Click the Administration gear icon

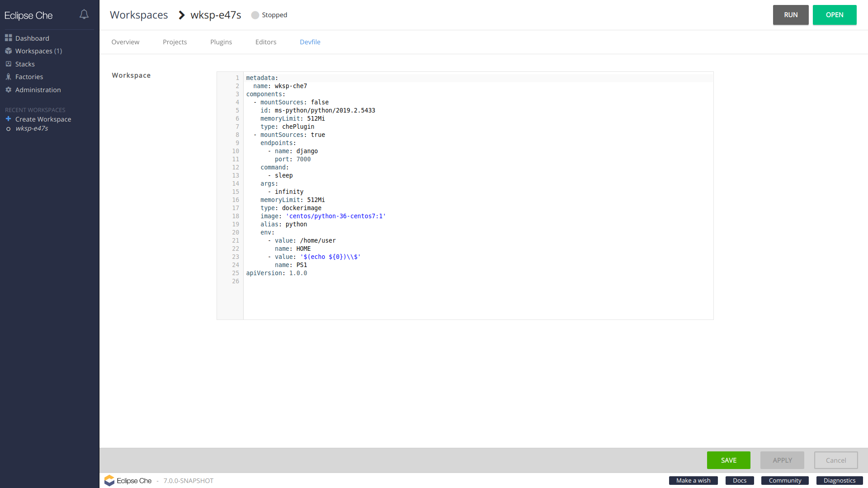coord(8,89)
